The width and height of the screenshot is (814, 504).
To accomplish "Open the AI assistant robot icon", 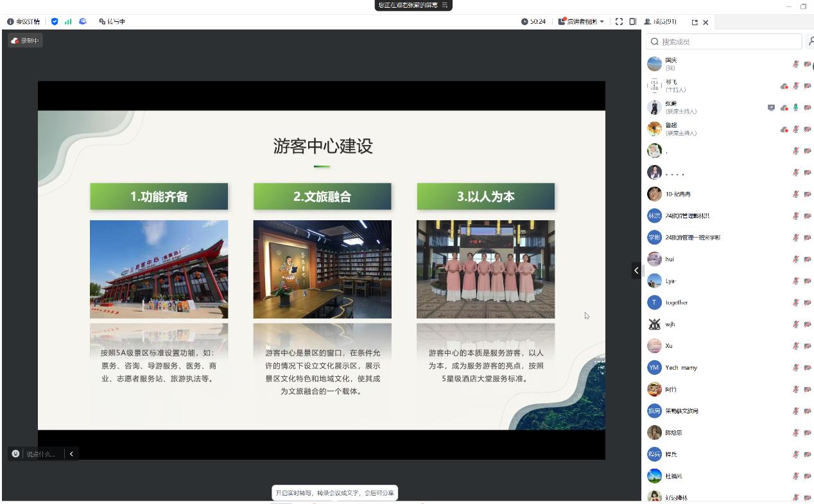I will pyautogui.click(x=83, y=22).
